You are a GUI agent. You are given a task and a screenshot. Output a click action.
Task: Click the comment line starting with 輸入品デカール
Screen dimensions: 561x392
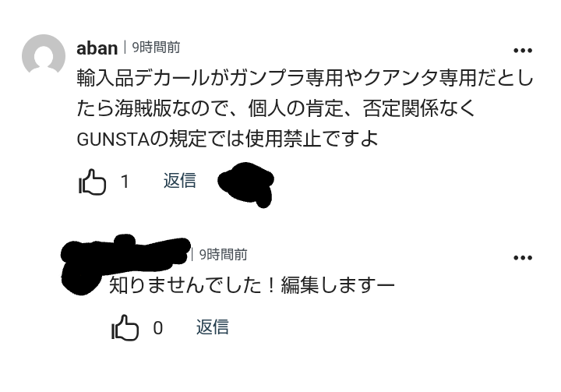point(305,78)
